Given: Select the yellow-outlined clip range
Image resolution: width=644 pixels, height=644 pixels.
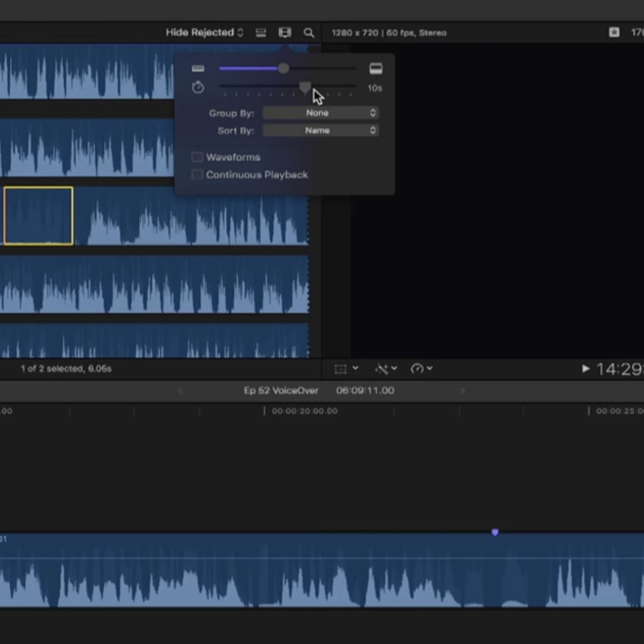Looking at the screenshot, I should coord(39,216).
